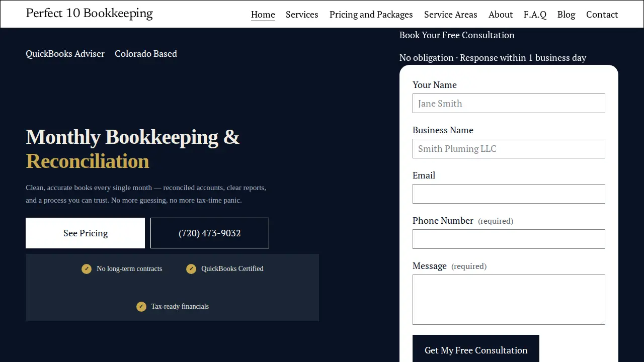Click the Business Name field label
The height and width of the screenshot is (362, 644).
(443, 130)
